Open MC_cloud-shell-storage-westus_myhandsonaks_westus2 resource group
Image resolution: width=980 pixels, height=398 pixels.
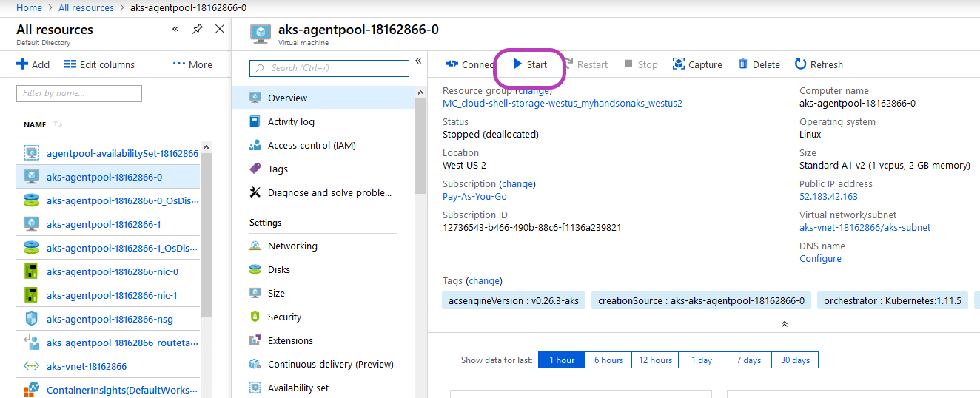click(x=563, y=104)
